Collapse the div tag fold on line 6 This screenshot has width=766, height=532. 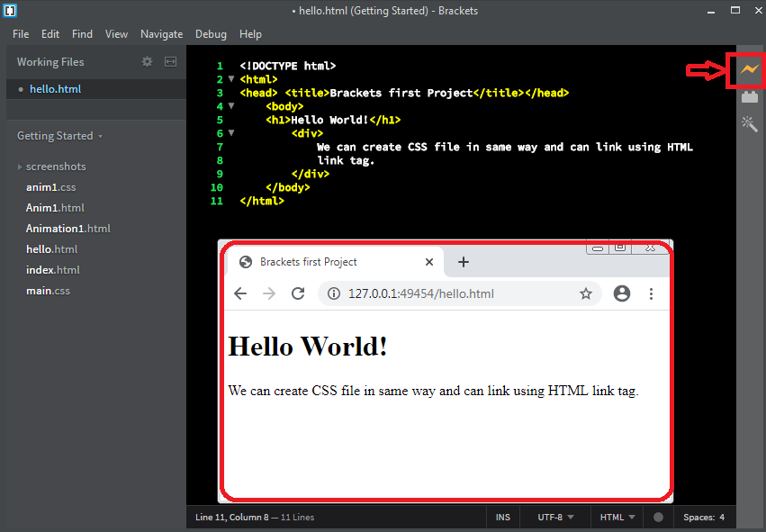(x=231, y=132)
